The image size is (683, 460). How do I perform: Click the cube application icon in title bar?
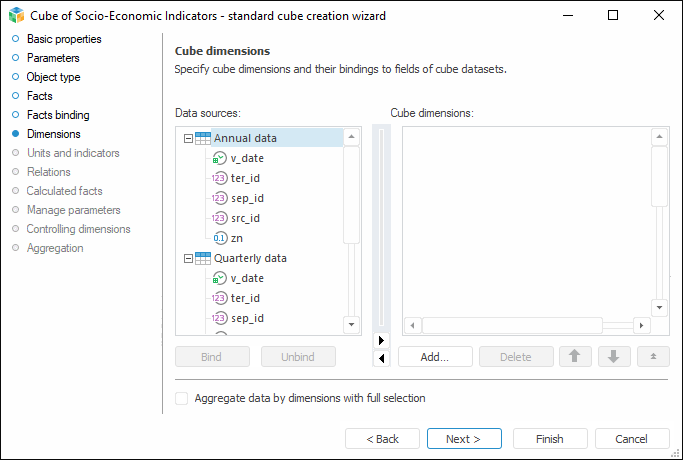(15, 15)
